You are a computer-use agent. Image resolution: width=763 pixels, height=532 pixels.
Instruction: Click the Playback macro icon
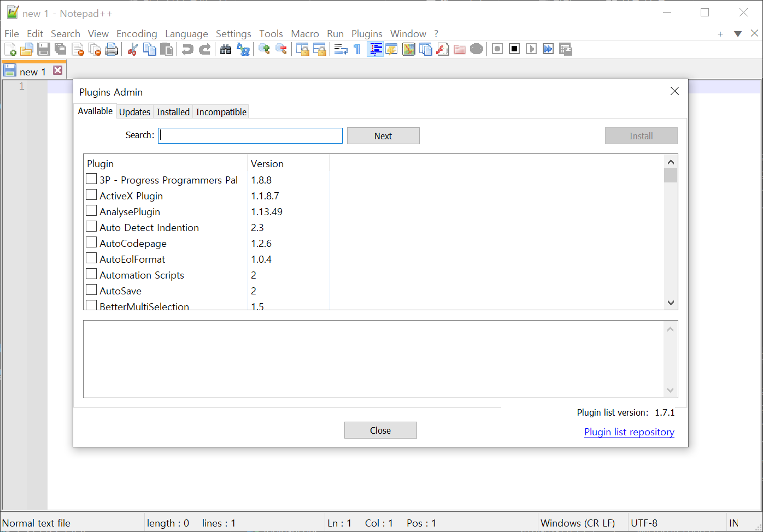pos(531,49)
